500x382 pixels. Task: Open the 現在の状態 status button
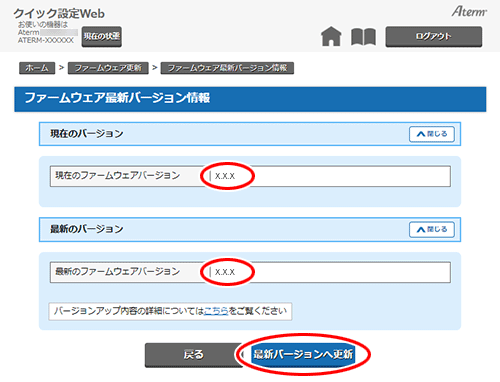102,36
